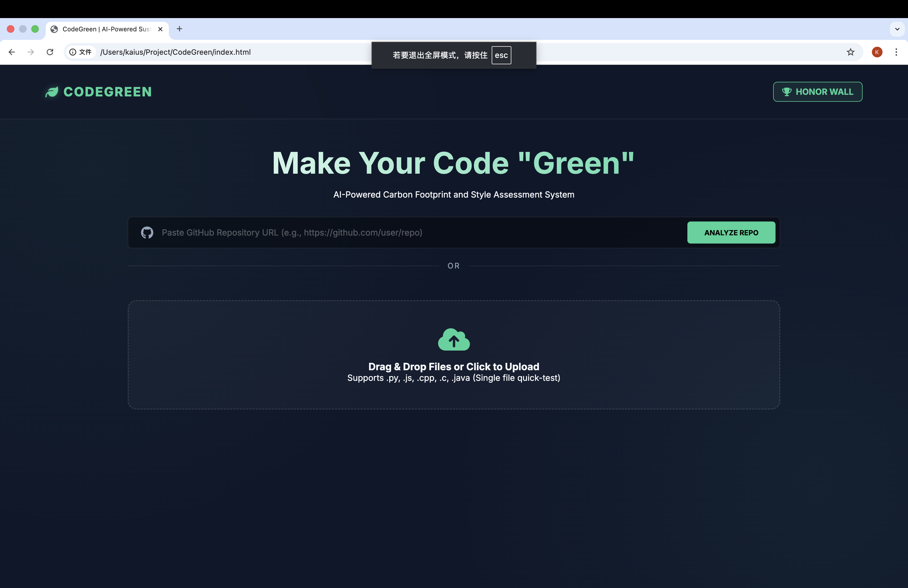The image size is (908, 588).
Task: Click the CODEGREEN brand text link
Action: pyautogui.click(x=108, y=92)
